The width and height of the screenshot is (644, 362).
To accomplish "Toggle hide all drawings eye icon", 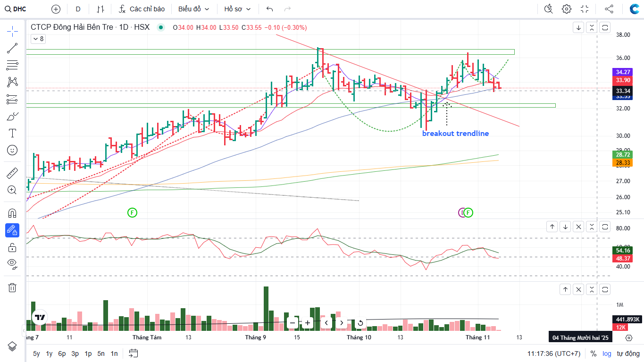I will tap(12, 263).
